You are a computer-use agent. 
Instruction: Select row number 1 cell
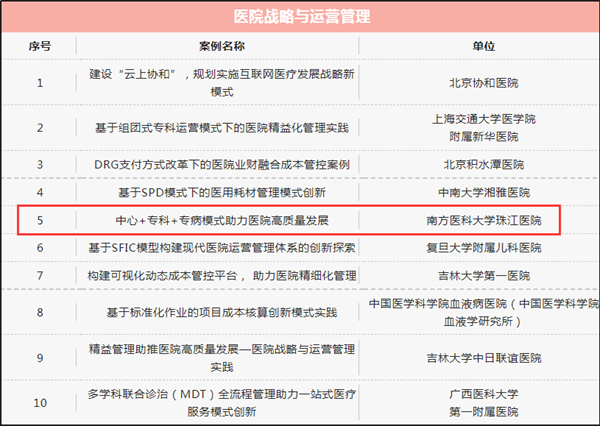pos(40,83)
